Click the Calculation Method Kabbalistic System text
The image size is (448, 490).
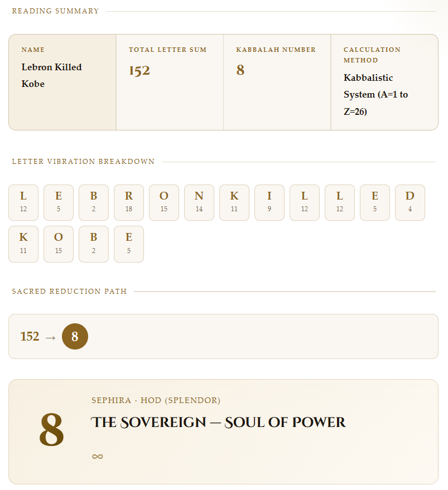[375, 94]
